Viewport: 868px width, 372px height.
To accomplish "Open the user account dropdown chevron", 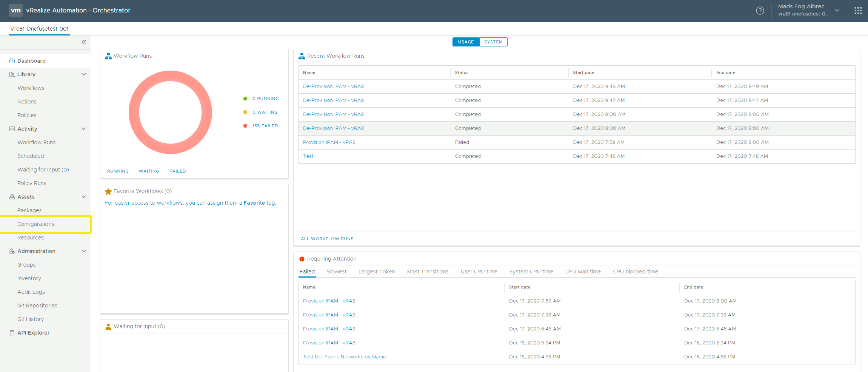I will (837, 11).
